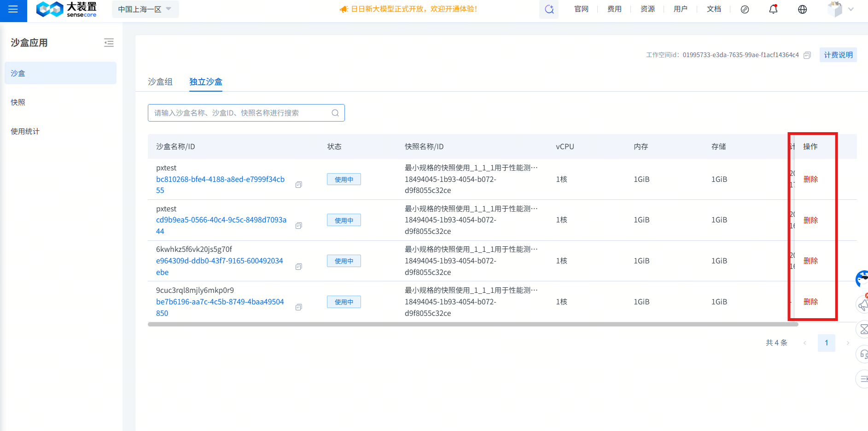This screenshot has height=431, width=868.
Task: Open 使用统计 in the sidebar
Action: tap(25, 131)
